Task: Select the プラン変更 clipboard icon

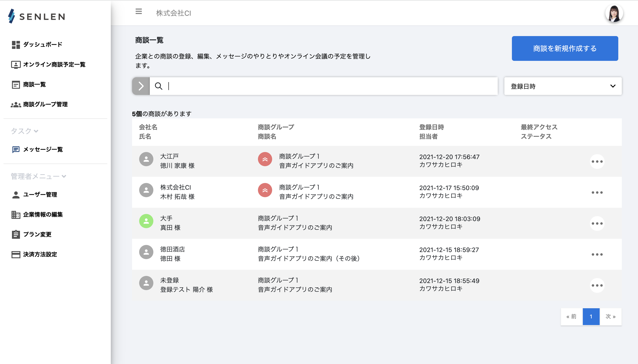Action: click(16, 235)
